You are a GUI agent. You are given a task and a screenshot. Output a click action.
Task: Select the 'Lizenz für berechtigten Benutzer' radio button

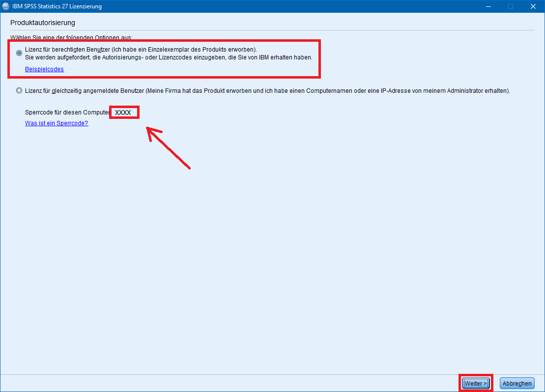[19, 53]
